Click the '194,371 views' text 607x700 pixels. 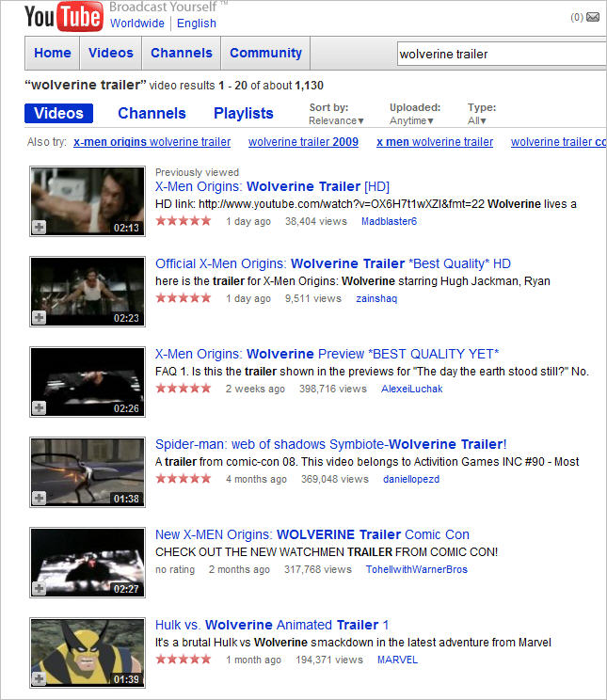[x=329, y=660]
